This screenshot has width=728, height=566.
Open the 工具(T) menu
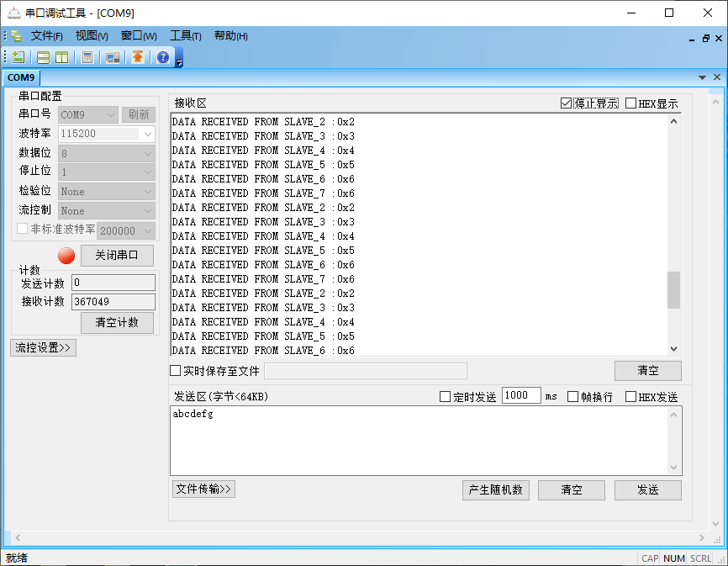pyautogui.click(x=185, y=36)
